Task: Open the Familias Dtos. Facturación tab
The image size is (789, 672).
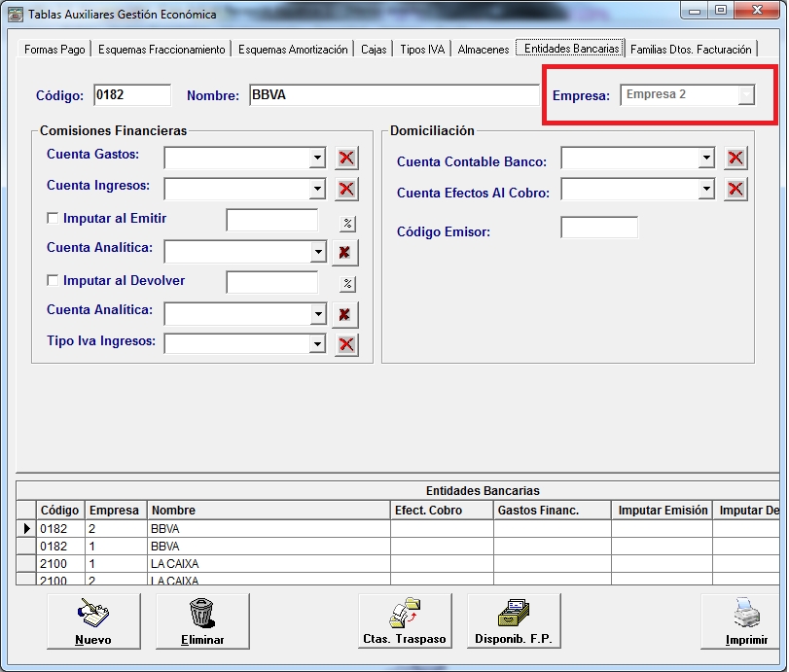Action: coord(691,50)
